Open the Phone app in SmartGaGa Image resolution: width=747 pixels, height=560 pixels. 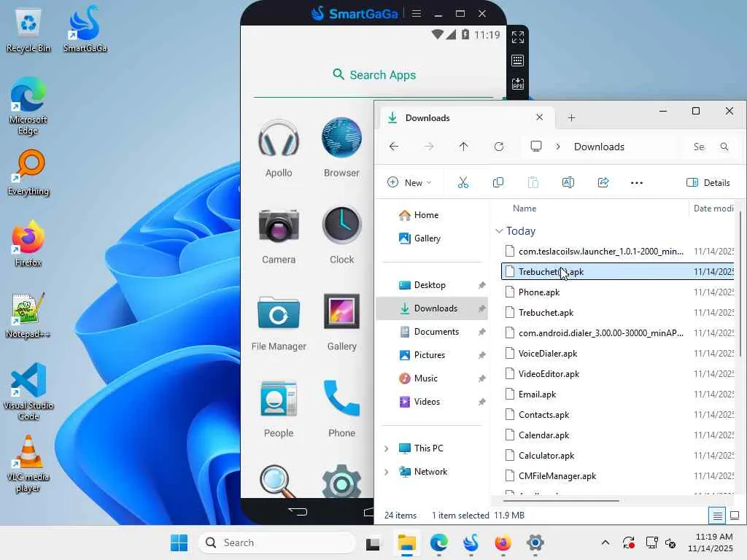(341, 410)
